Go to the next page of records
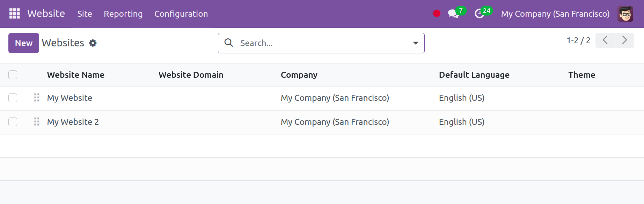 click(x=624, y=40)
